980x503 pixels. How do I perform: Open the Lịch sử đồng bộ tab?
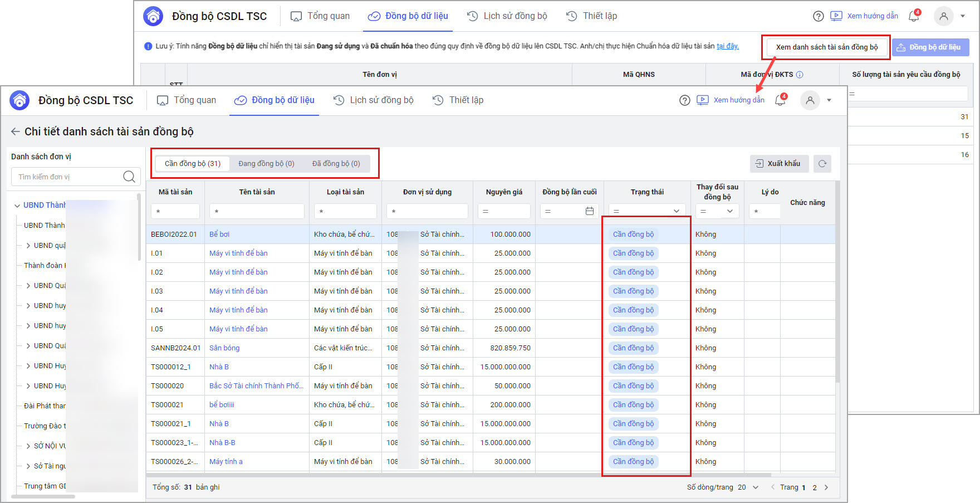point(374,100)
